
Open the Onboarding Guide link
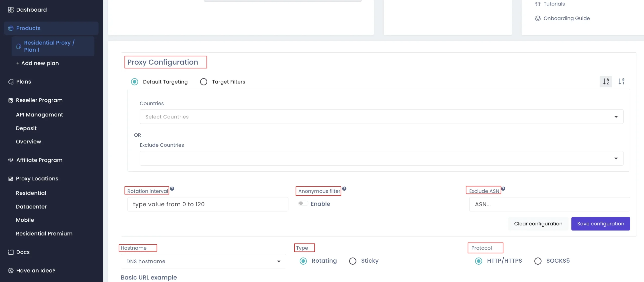tap(567, 18)
